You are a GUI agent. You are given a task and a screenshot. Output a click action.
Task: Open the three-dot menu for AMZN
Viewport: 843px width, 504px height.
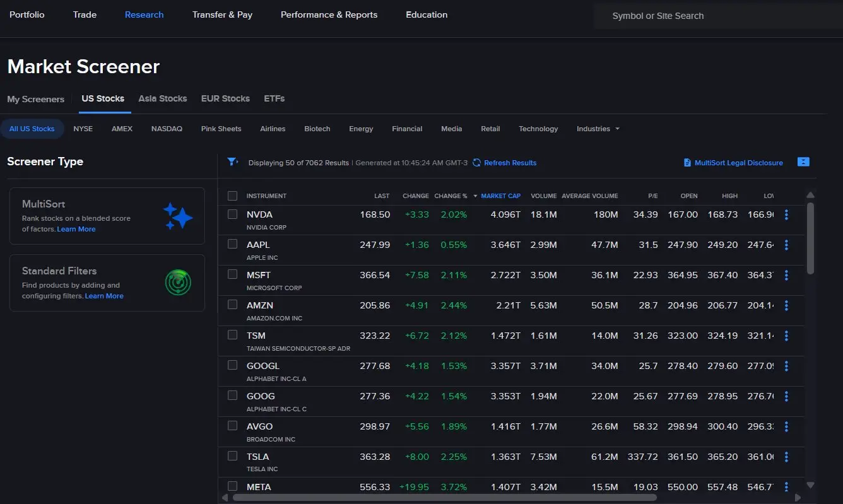(786, 305)
